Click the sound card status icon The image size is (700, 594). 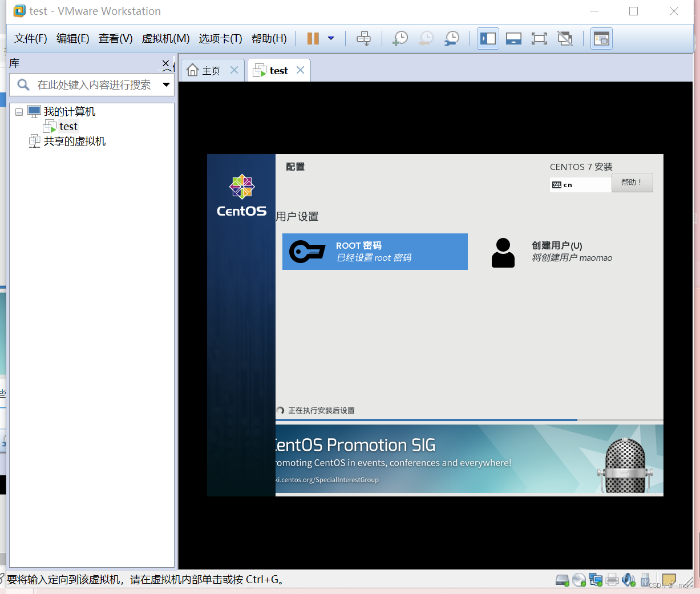click(628, 580)
